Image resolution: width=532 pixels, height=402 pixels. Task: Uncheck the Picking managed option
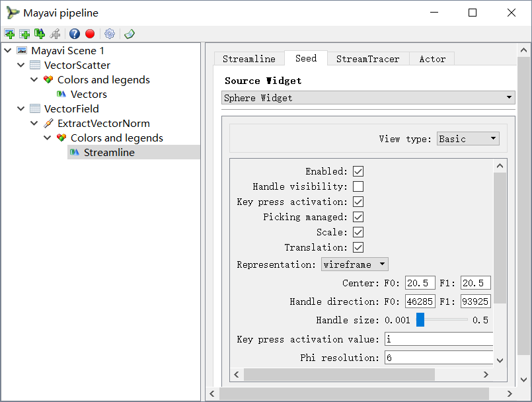tap(358, 216)
